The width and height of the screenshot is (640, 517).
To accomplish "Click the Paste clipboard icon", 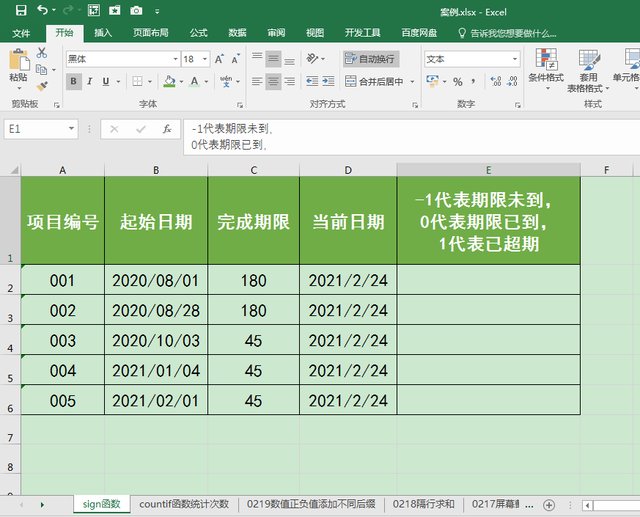I will pyautogui.click(x=19, y=59).
